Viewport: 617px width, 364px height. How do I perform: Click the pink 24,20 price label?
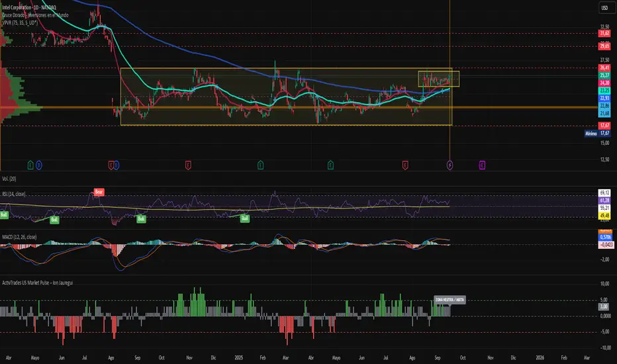[x=604, y=83]
